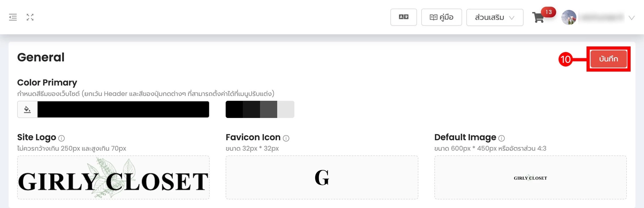Select the darkest black palette swatch
Screen dimensions: 644x208
[234, 109]
